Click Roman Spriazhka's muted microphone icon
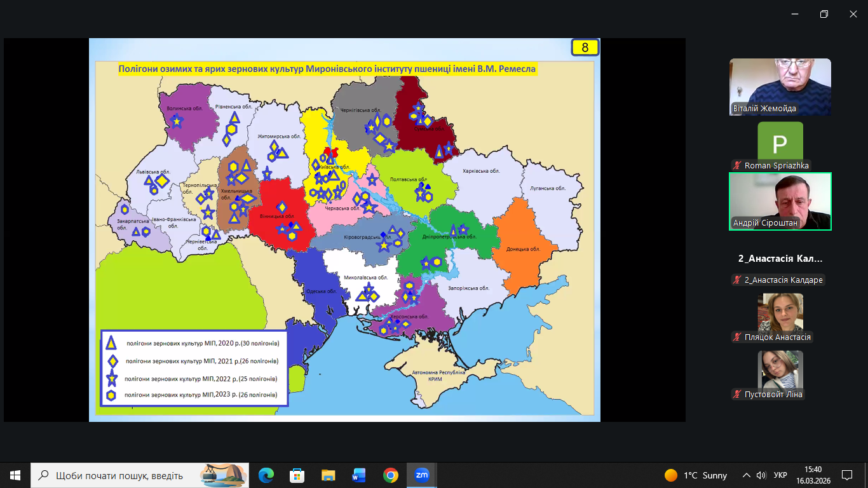 (x=738, y=165)
